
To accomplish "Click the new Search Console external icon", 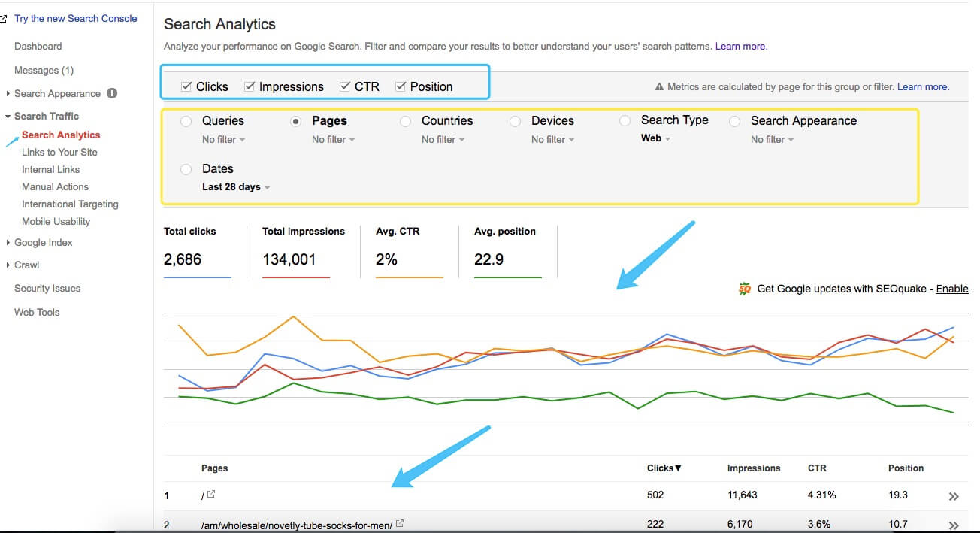I will tap(4, 19).
